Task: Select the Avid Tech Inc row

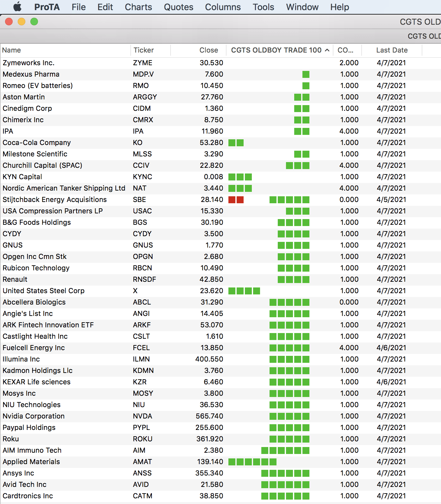Action: coord(220,484)
